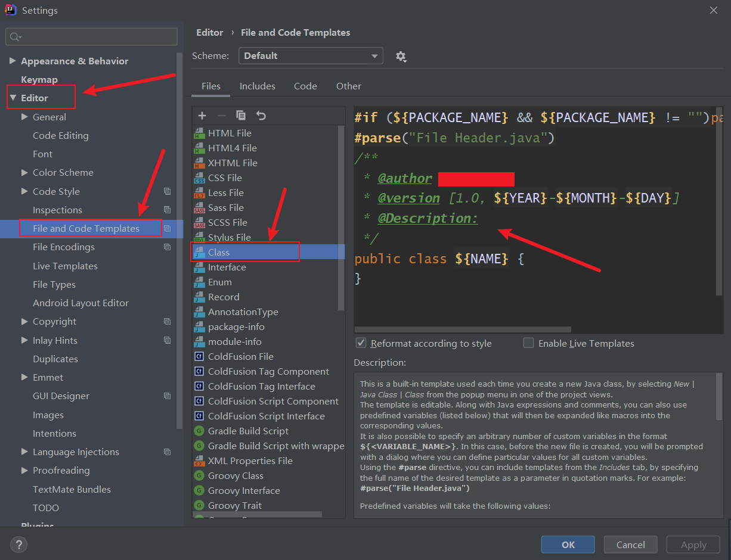Click project-level icon next to Code Style
This screenshot has width=731, height=560.
click(167, 191)
